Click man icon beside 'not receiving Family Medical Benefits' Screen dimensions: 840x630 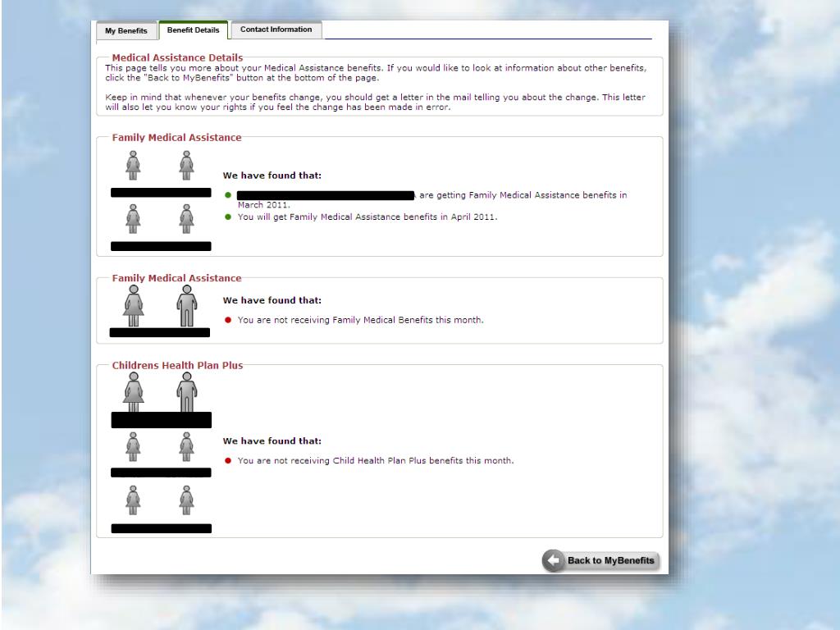(x=187, y=305)
